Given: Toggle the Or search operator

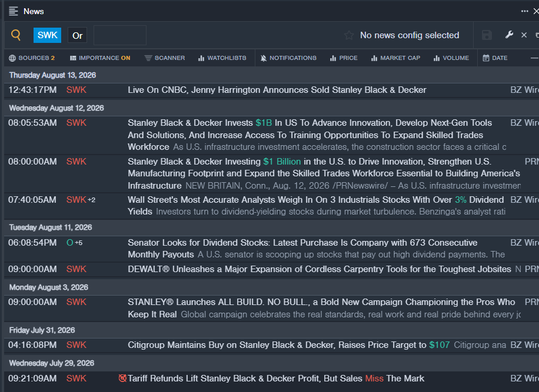Looking at the screenshot, I should coord(77,35).
